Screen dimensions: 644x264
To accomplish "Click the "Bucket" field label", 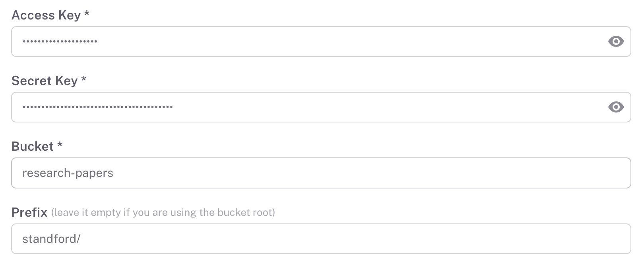I will point(33,146).
